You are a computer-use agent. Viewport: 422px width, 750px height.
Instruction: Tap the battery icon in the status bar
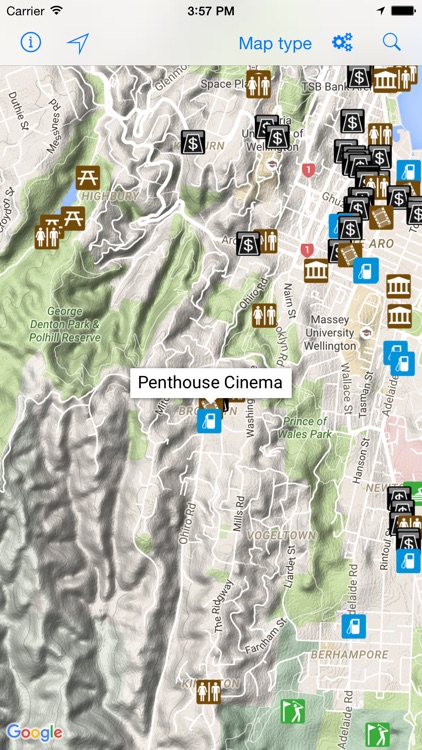click(402, 11)
